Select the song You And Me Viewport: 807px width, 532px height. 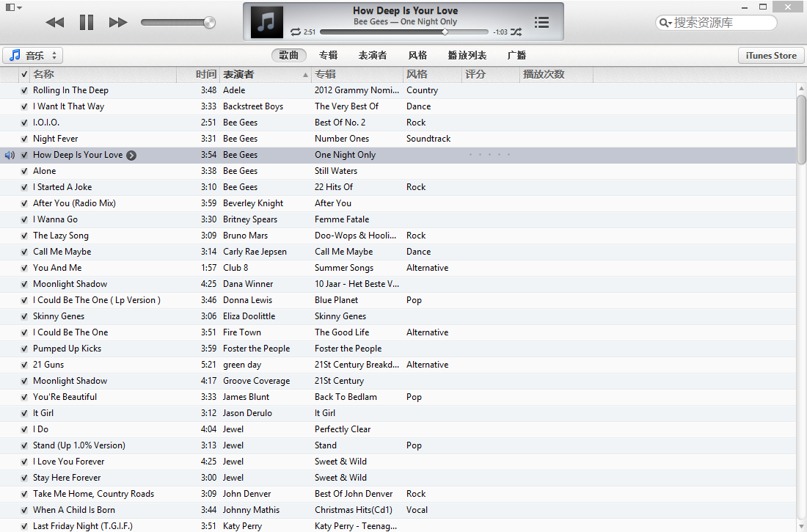(x=57, y=268)
